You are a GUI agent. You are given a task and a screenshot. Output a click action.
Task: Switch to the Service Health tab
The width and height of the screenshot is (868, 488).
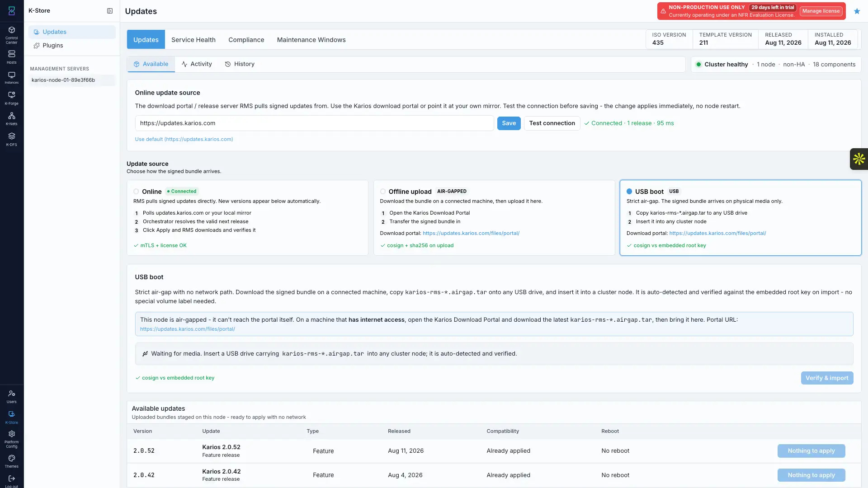(x=193, y=40)
